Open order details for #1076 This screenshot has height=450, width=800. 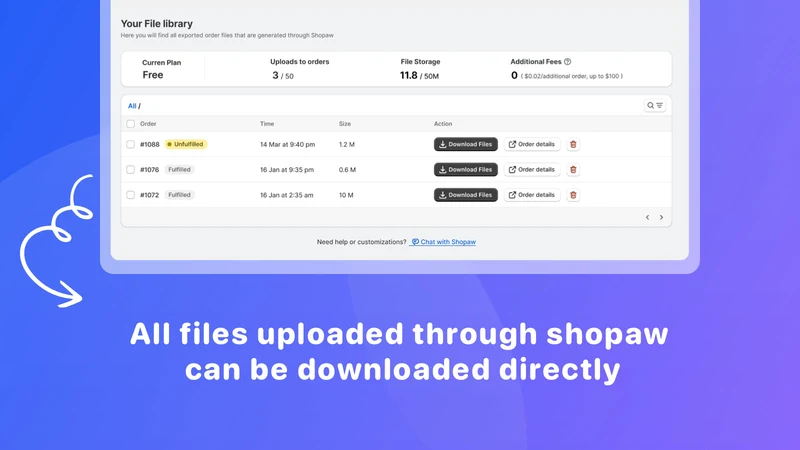point(532,169)
